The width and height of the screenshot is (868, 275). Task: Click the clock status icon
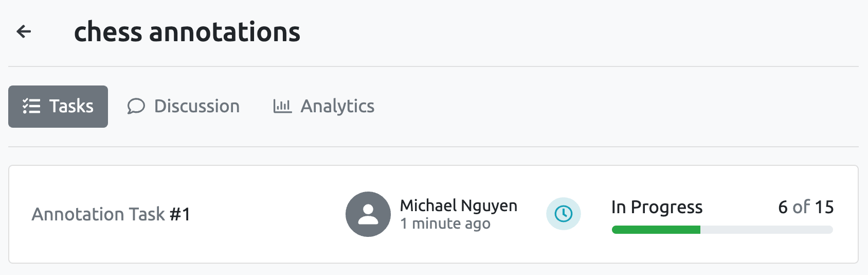pyautogui.click(x=564, y=214)
